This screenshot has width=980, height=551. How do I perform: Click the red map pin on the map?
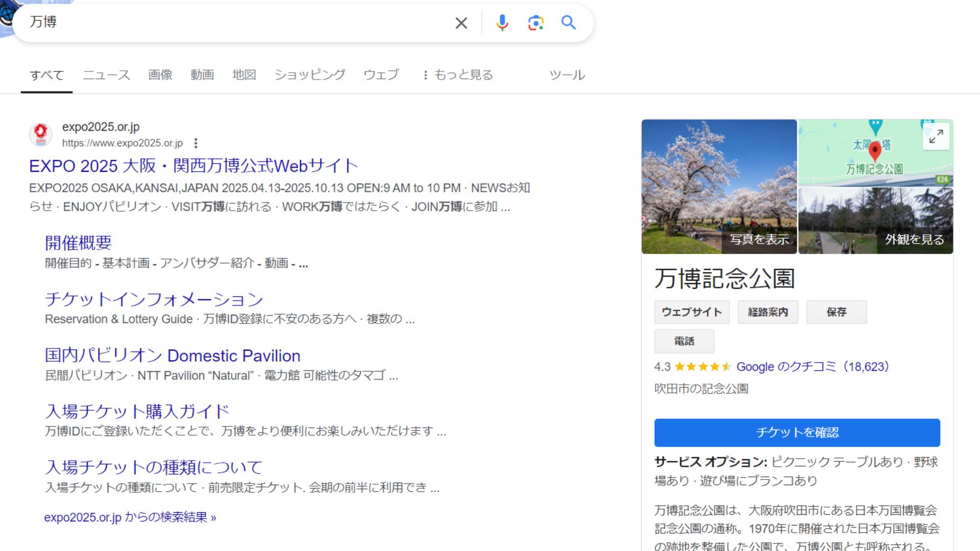click(x=875, y=151)
